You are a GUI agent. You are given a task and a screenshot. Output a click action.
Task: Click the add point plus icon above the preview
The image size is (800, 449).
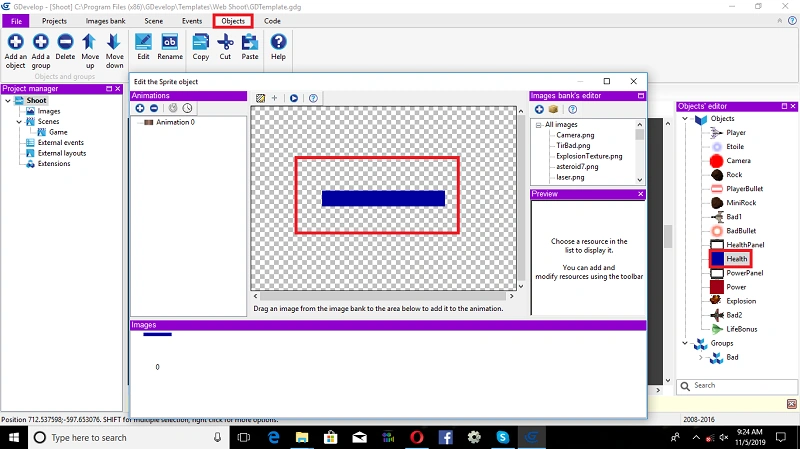pyautogui.click(x=274, y=98)
